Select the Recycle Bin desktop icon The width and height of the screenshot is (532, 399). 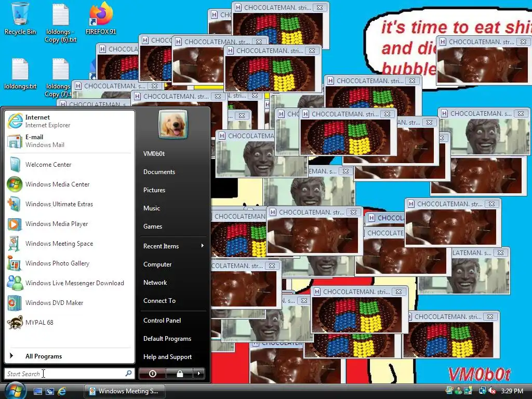coord(20,19)
